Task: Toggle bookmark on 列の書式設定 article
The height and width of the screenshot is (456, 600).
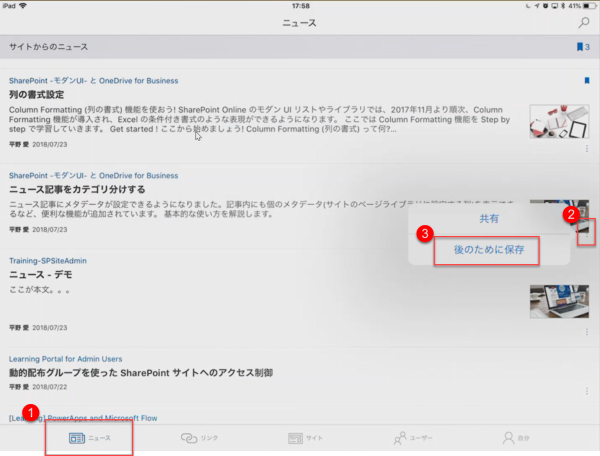Action: click(x=587, y=80)
